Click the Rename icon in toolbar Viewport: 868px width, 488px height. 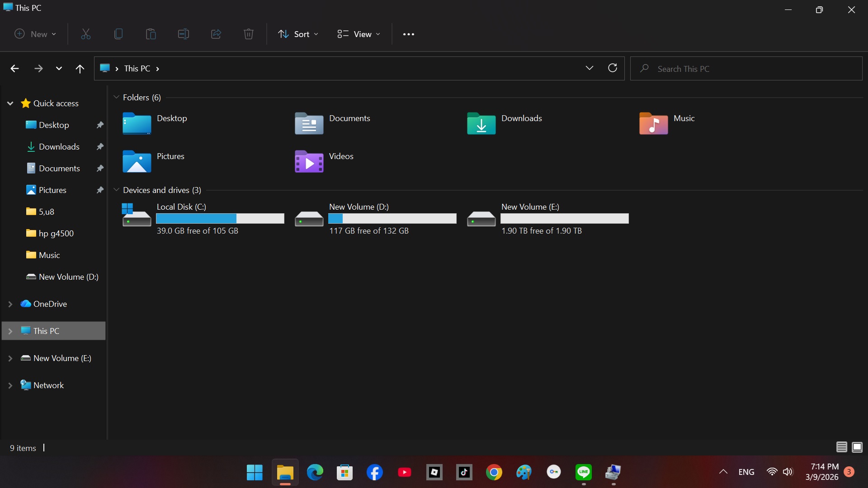(184, 34)
